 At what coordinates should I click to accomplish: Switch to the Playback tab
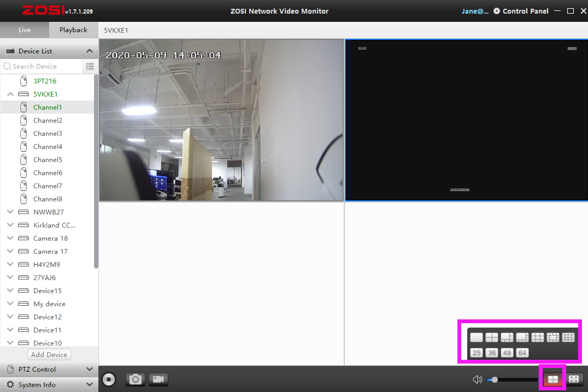click(x=73, y=29)
